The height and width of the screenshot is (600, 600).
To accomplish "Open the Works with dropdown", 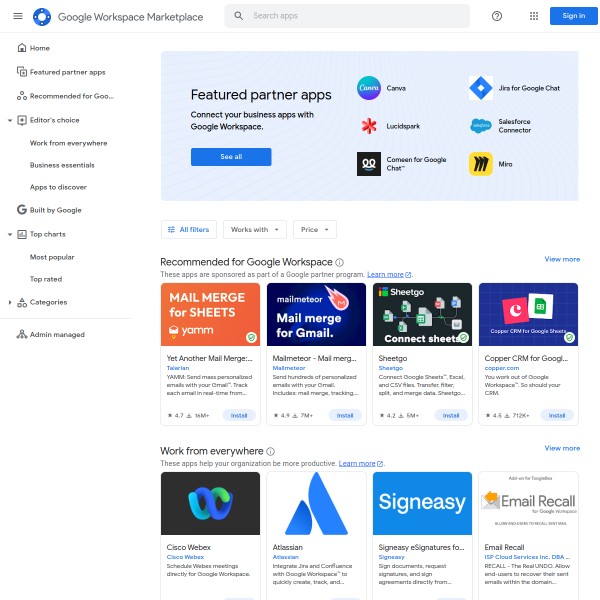I will point(255,230).
